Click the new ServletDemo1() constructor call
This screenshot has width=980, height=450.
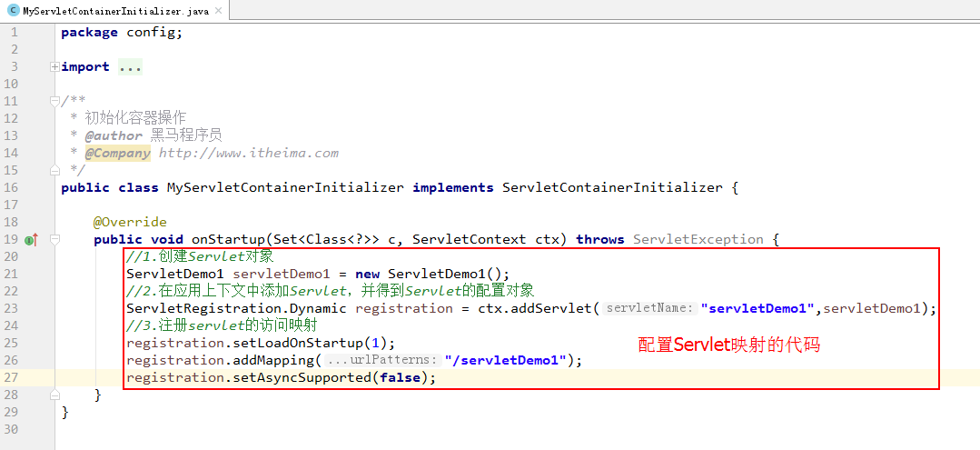coord(429,275)
